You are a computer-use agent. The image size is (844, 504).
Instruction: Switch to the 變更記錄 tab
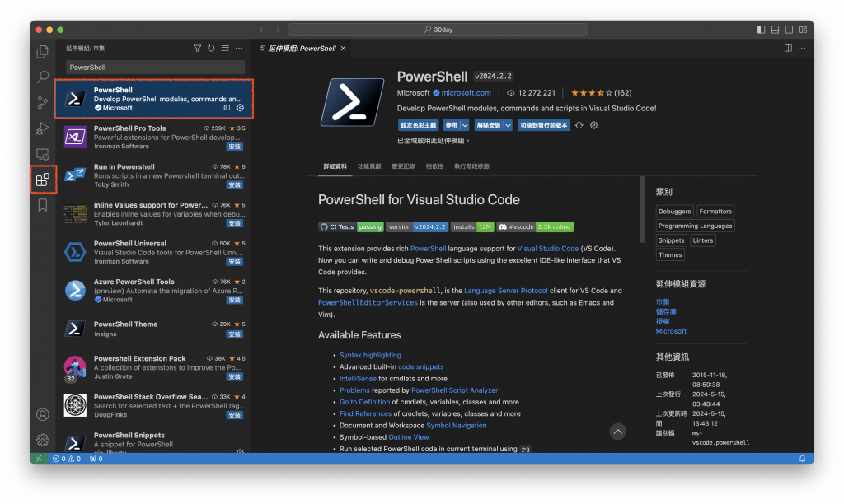tap(403, 166)
